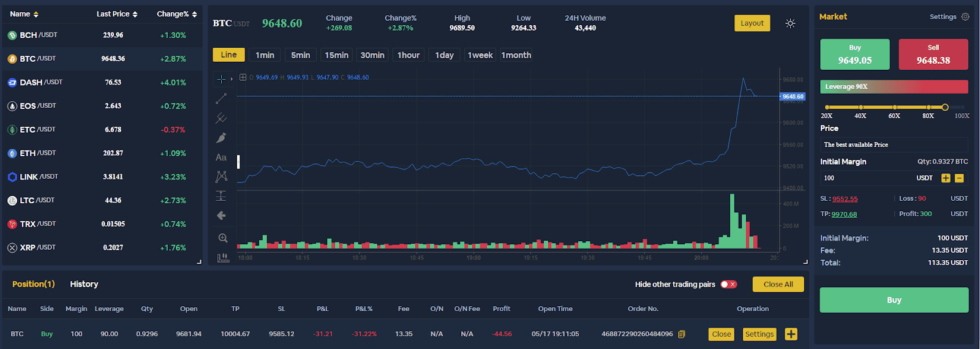The width and height of the screenshot is (980, 349).
Task: Increase Initial Margin with plus button
Action: [x=946, y=178]
